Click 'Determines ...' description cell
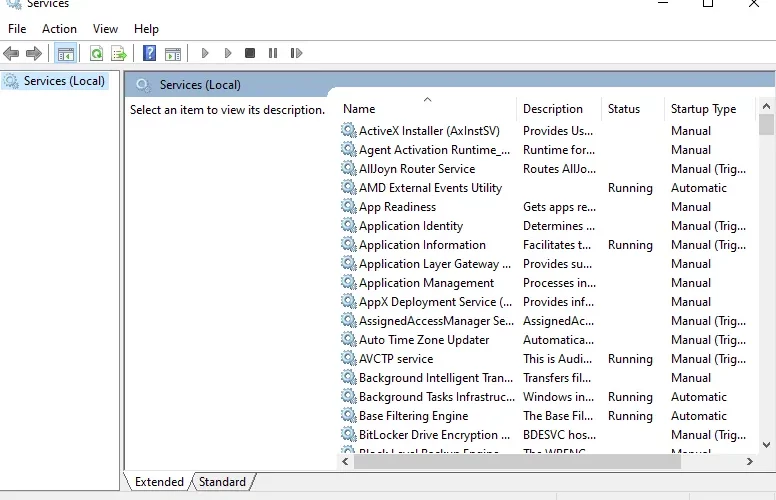This screenshot has height=500, width=776. pos(559,226)
